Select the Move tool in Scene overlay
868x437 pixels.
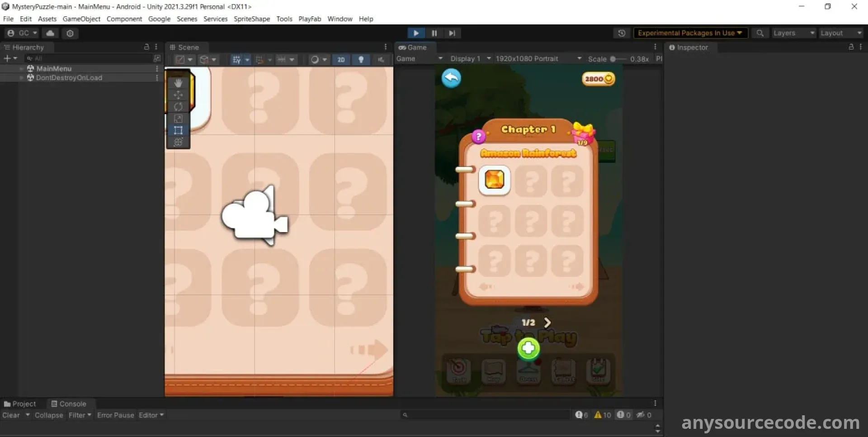click(178, 95)
